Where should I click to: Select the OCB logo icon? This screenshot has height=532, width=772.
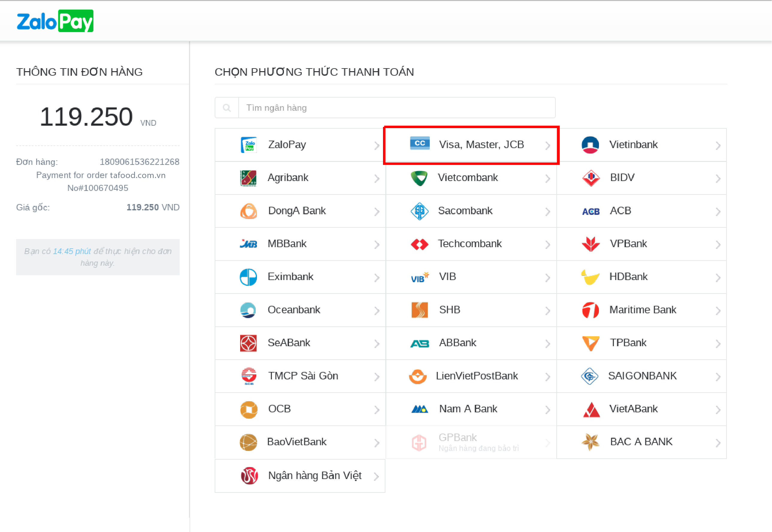pos(249,409)
